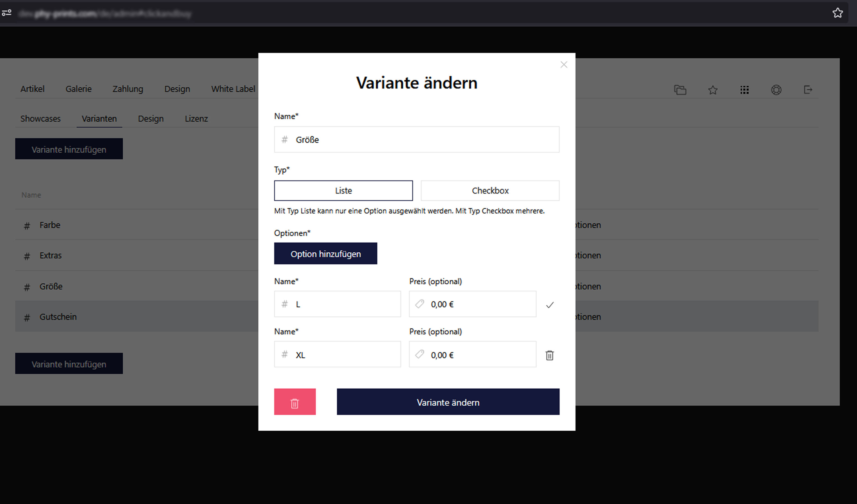This screenshot has width=857, height=504.
Task: Open the Zahlung menu tab
Action: point(127,89)
